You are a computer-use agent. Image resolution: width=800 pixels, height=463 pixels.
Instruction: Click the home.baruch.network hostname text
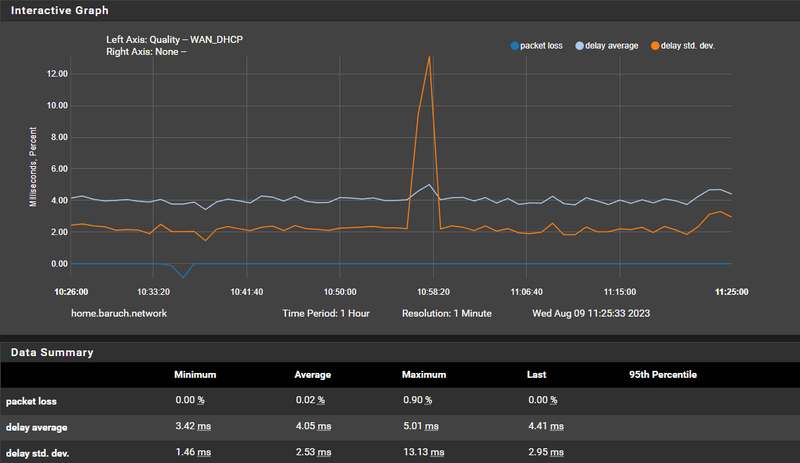click(119, 313)
